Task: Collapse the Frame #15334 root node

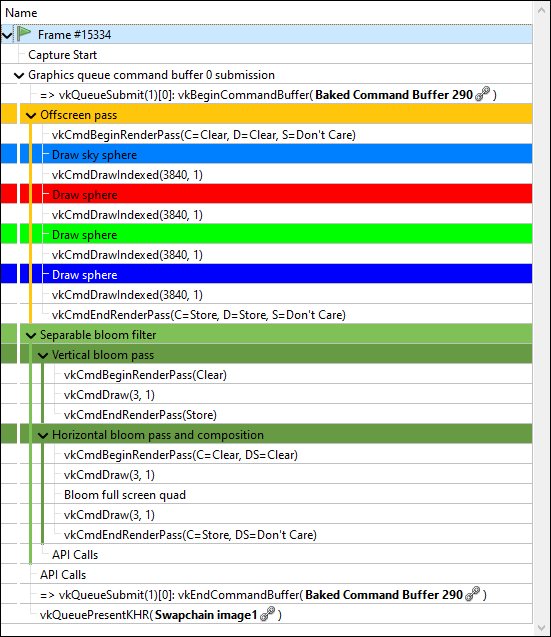Action: pos(7,35)
